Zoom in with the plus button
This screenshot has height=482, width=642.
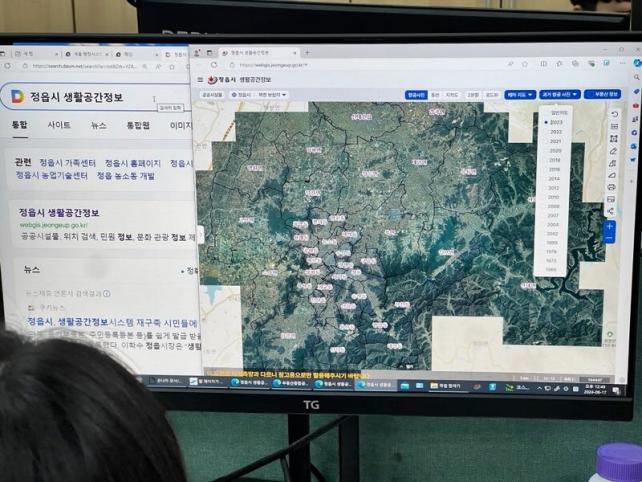[610, 226]
